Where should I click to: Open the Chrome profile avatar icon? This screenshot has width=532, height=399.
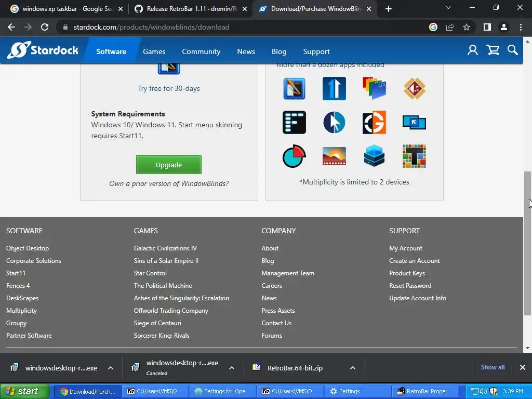504,27
